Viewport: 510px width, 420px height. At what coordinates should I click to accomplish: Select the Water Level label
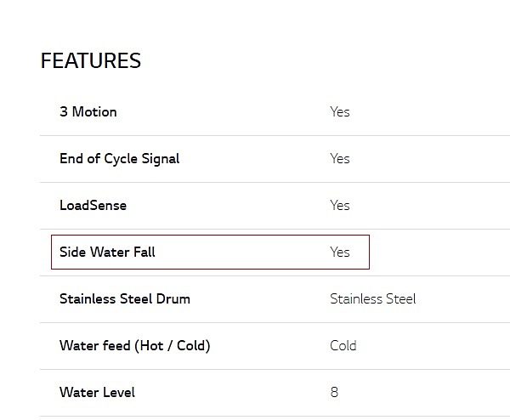pyautogui.click(x=97, y=392)
